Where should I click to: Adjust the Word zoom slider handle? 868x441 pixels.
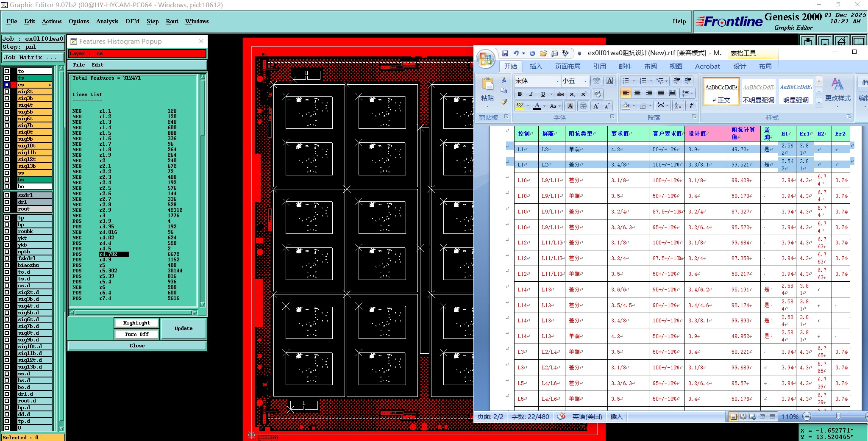pos(838,416)
